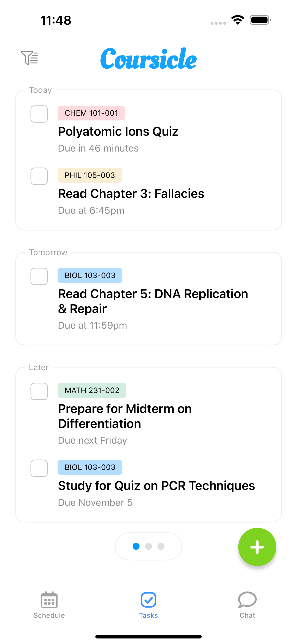The height and width of the screenshot is (644, 297).
Task: Open the Polyatomic Ions Quiz title
Action: (118, 132)
